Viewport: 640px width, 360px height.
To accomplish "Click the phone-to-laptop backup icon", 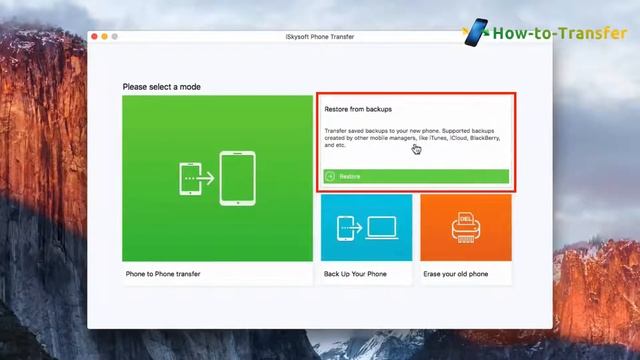I will click(367, 228).
